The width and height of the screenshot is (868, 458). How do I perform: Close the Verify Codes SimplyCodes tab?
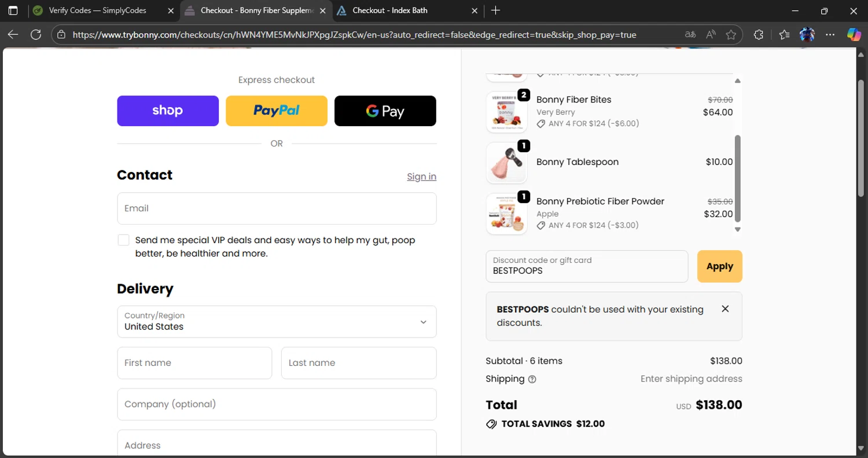(x=171, y=10)
